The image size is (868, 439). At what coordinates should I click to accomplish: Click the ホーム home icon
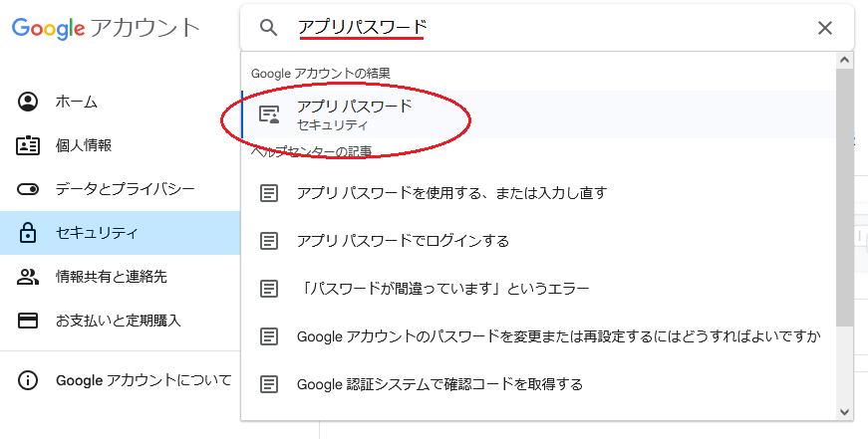tap(28, 102)
